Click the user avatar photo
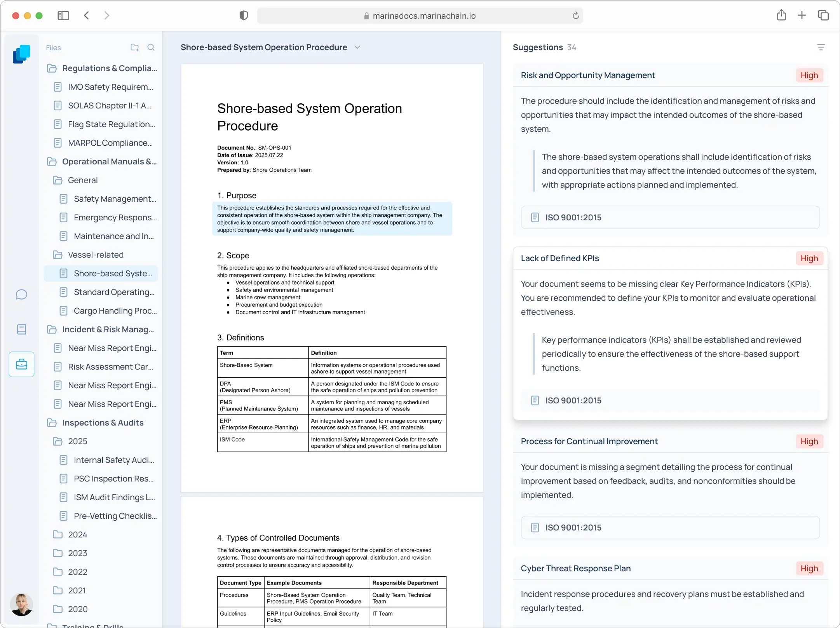 coord(21,604)
